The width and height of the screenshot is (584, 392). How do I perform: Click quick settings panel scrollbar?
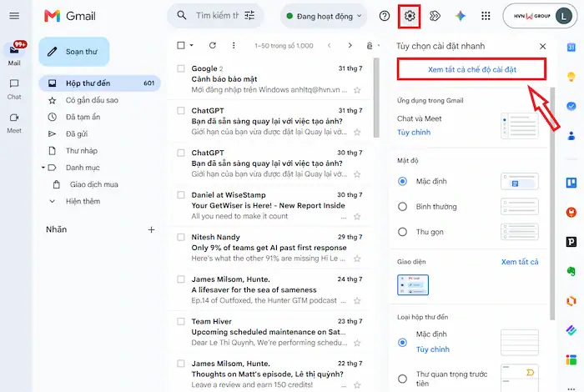552,204
